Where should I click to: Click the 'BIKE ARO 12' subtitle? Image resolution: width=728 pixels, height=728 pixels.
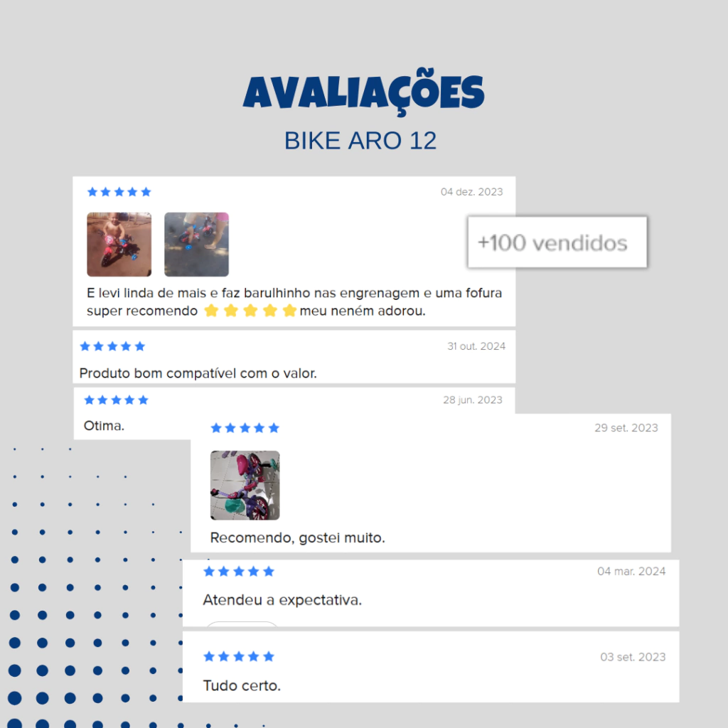360,141
